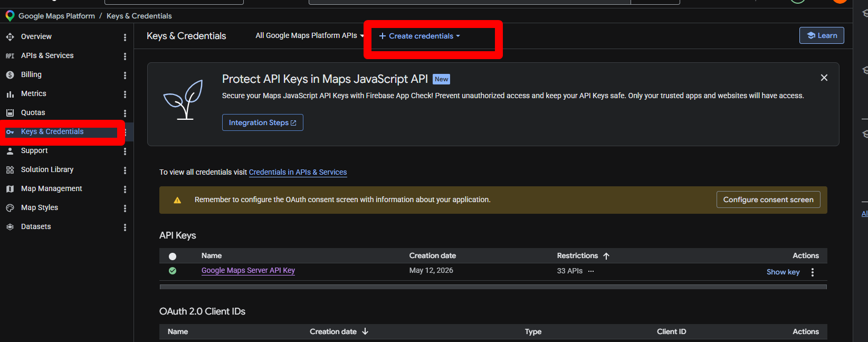Click the horizontal scrollbar under API Keys table

coord(493,287)
